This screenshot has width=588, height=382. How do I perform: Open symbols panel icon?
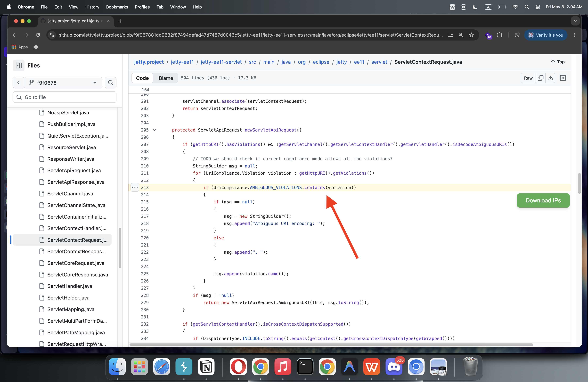(x=563, y=78)
